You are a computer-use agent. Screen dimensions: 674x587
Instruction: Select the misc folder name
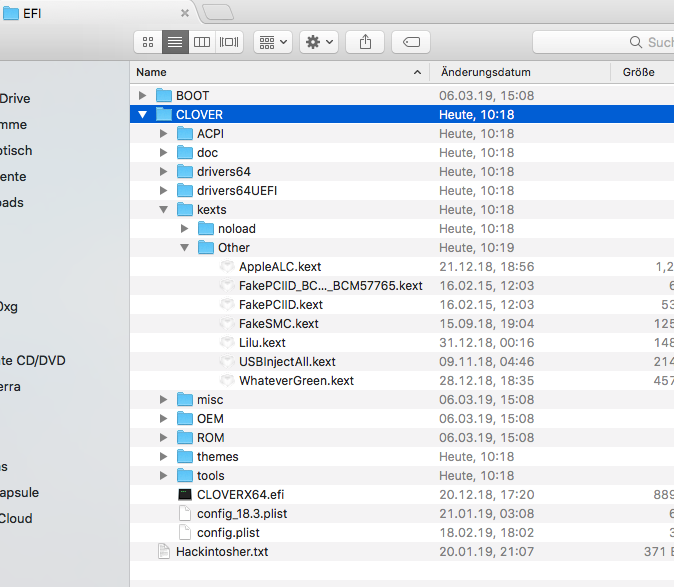[210, 400]
